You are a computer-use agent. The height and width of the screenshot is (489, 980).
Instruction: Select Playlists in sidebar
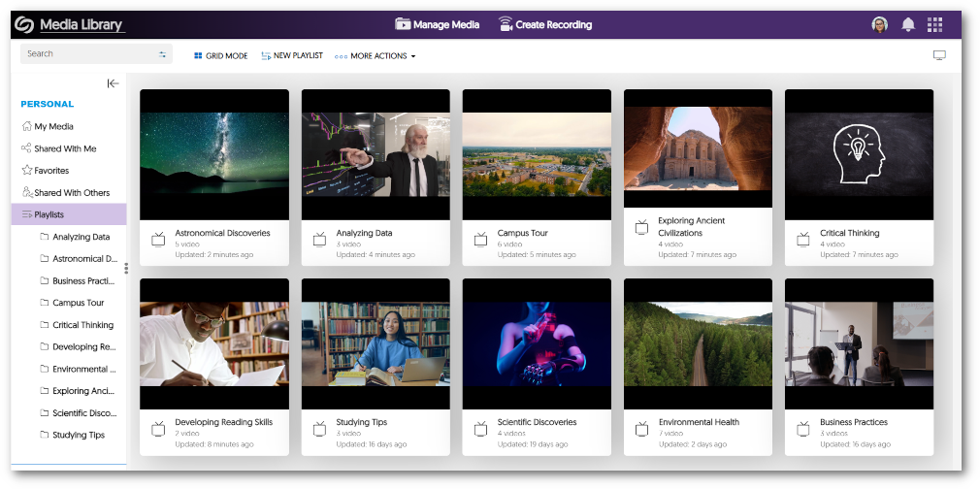[x=69, y=214]
